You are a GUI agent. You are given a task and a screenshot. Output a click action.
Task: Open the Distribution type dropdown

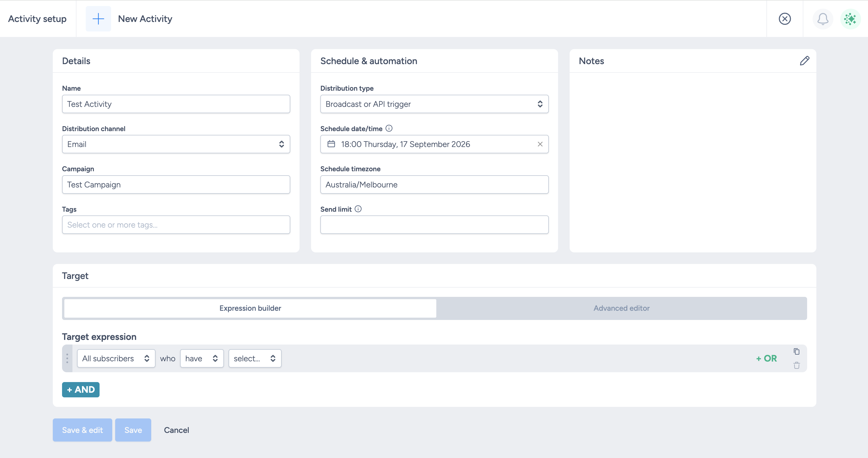[434, 104]
